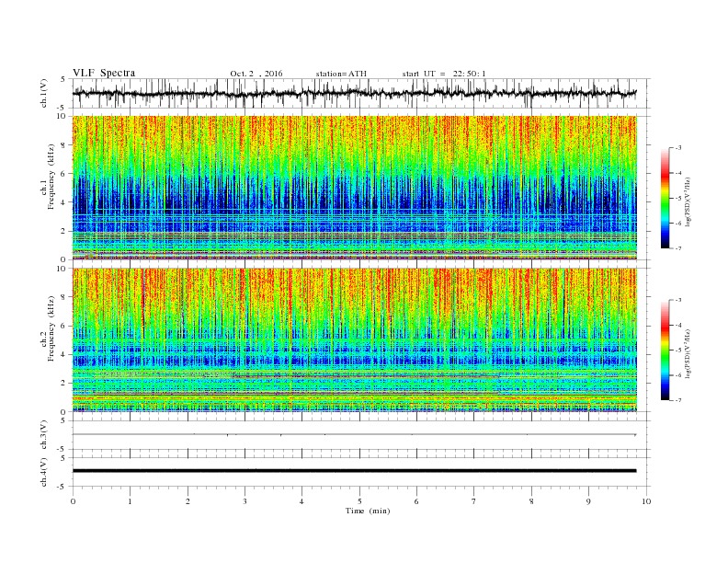The image size is (728, 563).
Task: Click the "6" kHz tick on ch.1 spectrogram axis
Action: tap(64, 174)
